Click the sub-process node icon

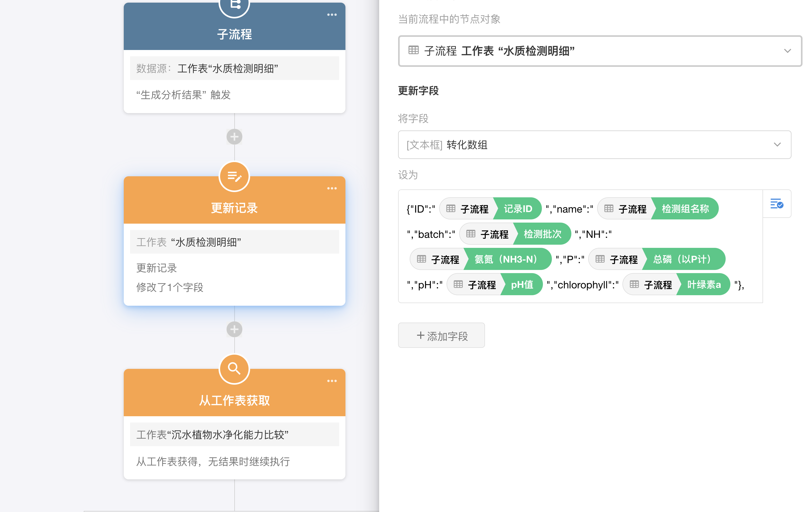pos(234,5)
